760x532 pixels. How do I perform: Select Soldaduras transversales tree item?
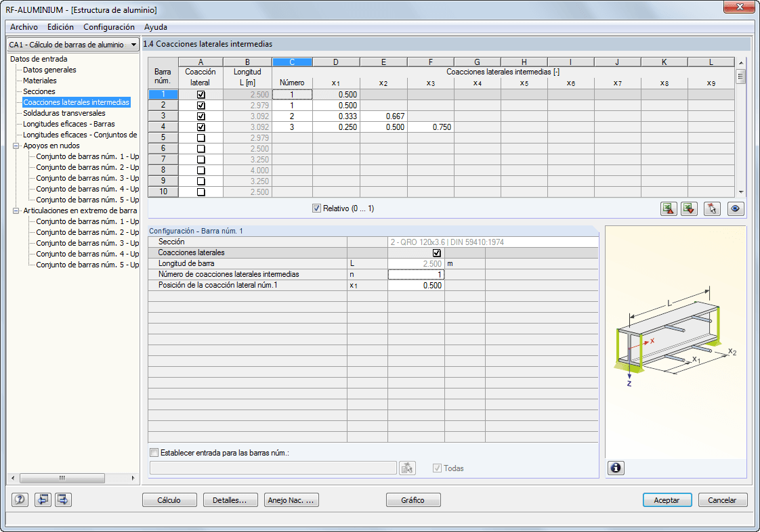pos(64,113)
